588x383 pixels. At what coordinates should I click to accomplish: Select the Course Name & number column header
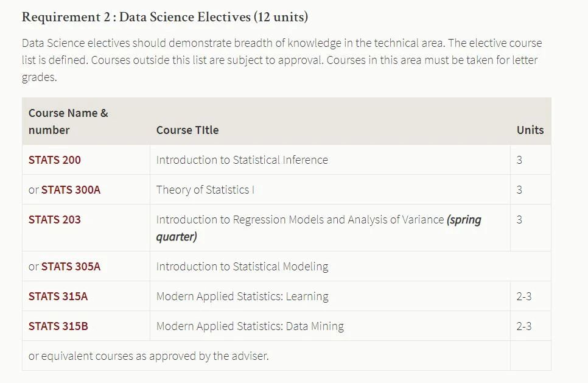click(68, 122)
